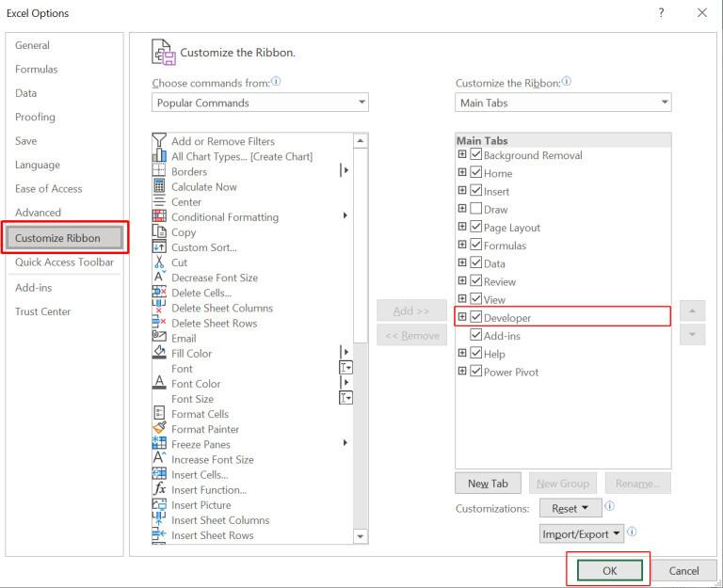Image resolution: width=723 pixels, height=588 pixels.
Task: Enable the Draw tab checkbox
Action: point(475,208)
